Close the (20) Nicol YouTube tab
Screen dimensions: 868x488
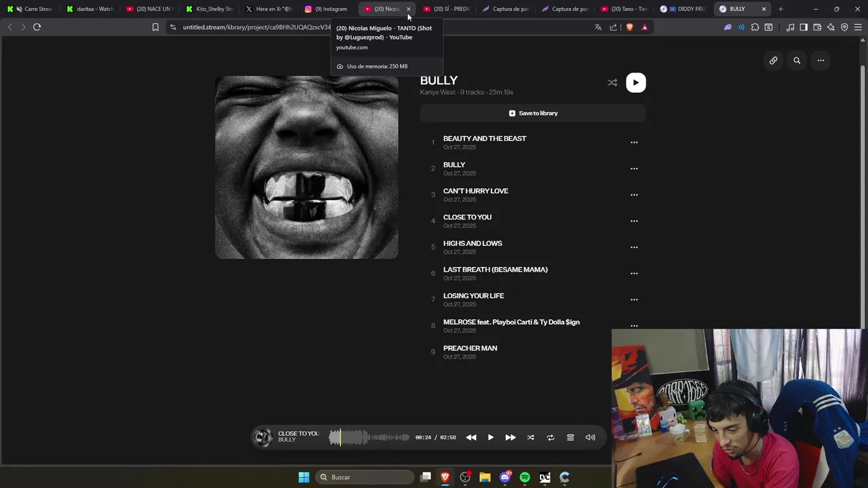[x=408, y=9]
